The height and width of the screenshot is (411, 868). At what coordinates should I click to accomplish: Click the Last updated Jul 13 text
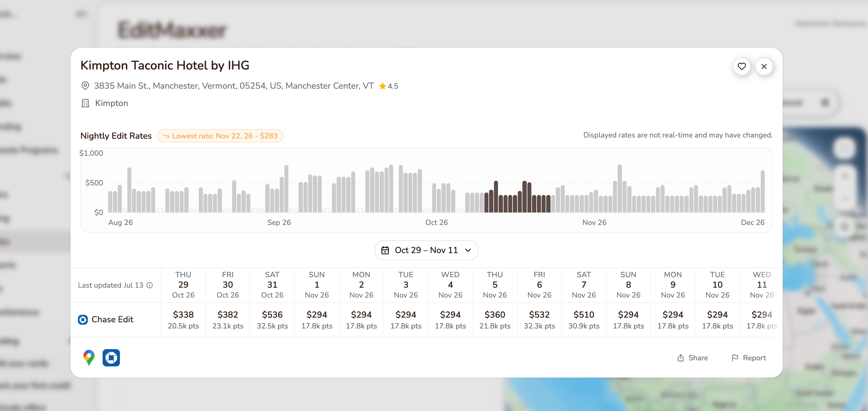[x=111, y=285]
